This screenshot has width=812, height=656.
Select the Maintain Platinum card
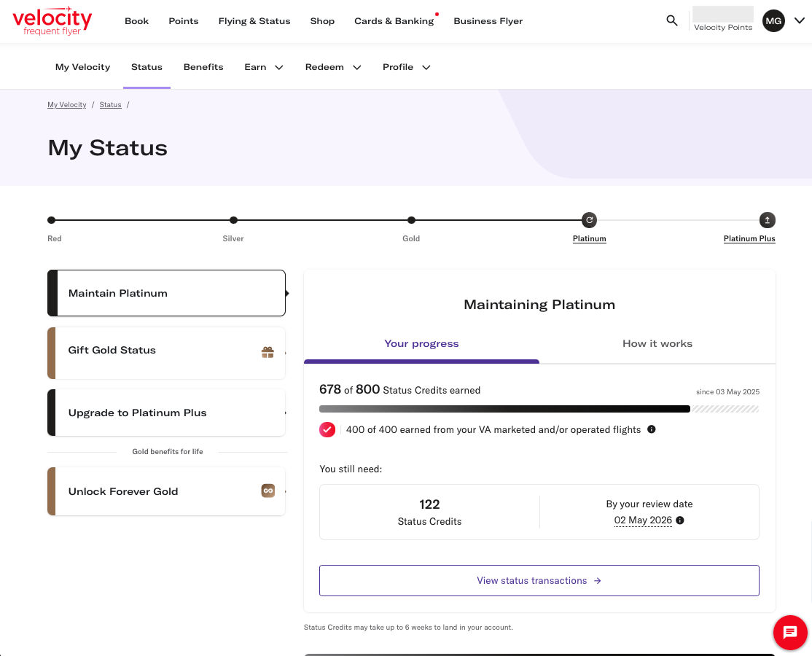166,293
